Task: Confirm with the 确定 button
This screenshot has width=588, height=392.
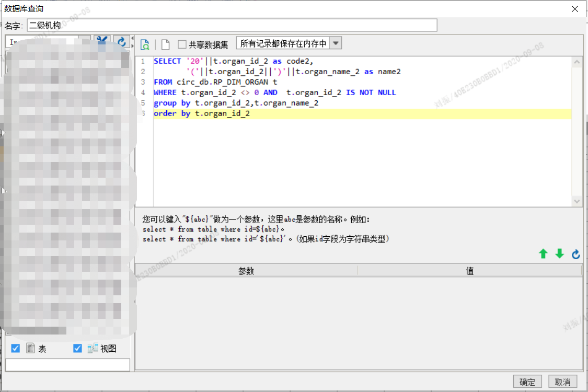Action: point(527,382)
